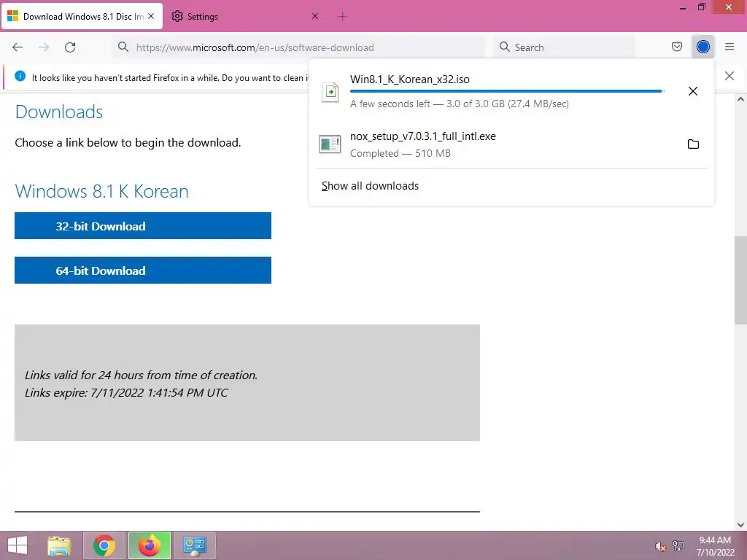Click the Win8.1_K_Korean_x32.iso file name

click(x=410, y=79)
